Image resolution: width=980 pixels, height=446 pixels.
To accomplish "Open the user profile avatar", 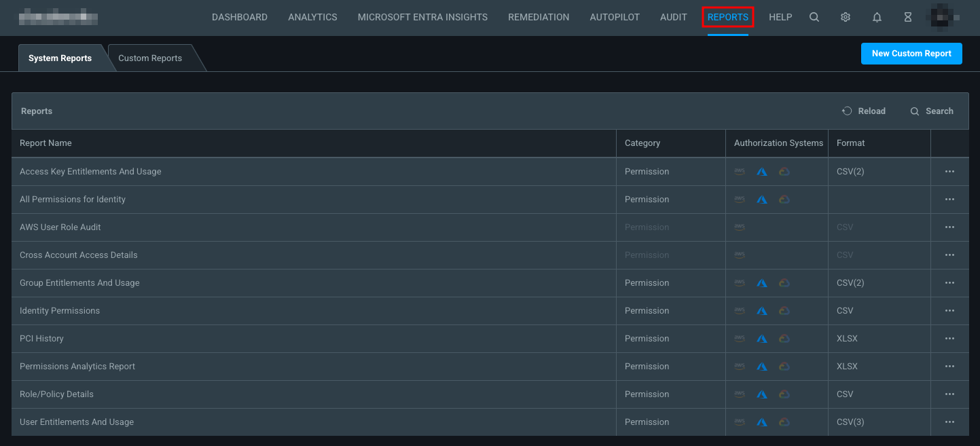I will (941, 17).
